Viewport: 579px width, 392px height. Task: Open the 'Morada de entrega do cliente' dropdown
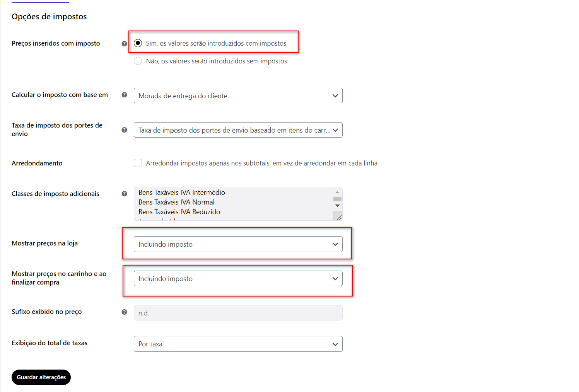point(238,95)
